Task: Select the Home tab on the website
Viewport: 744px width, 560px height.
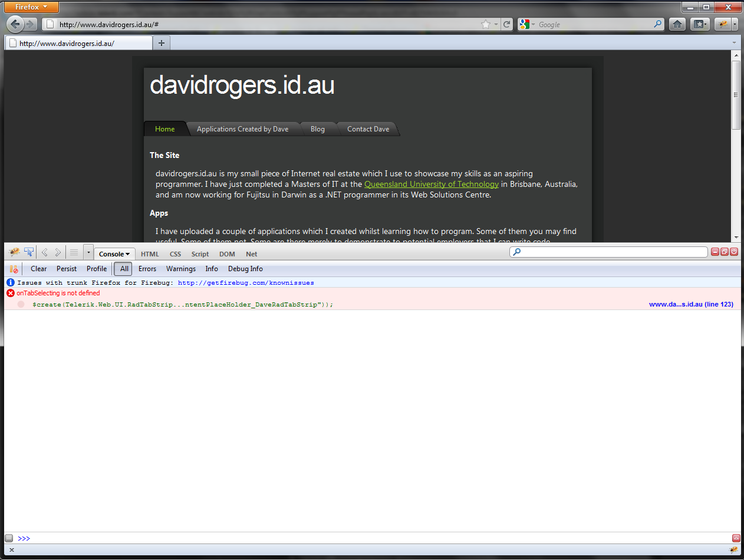Action: click(165, 129)
